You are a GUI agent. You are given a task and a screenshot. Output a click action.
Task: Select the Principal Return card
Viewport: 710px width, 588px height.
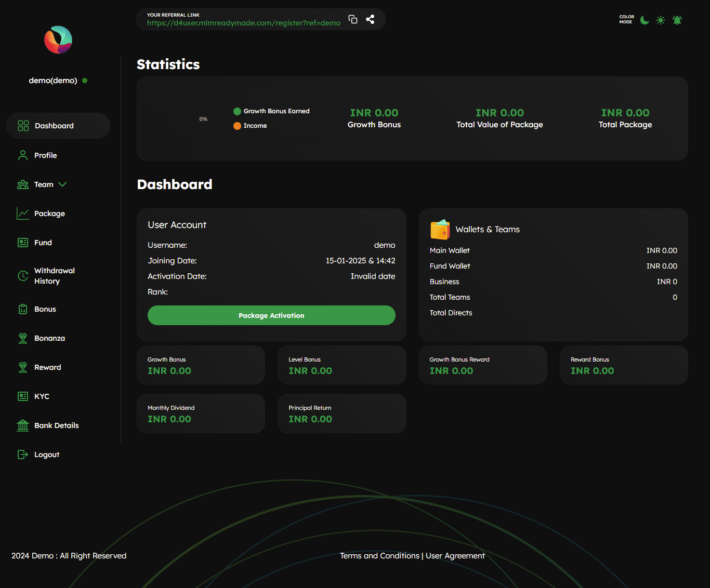(342, 413)
